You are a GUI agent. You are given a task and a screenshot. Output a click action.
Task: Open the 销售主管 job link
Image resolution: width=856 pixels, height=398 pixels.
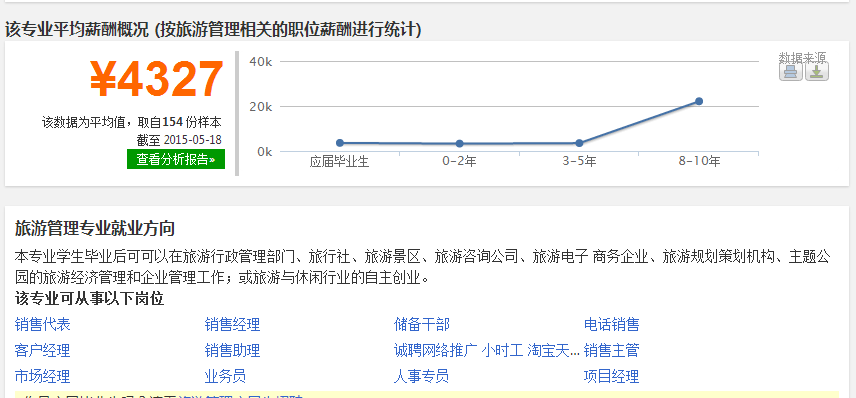(611, 350)
